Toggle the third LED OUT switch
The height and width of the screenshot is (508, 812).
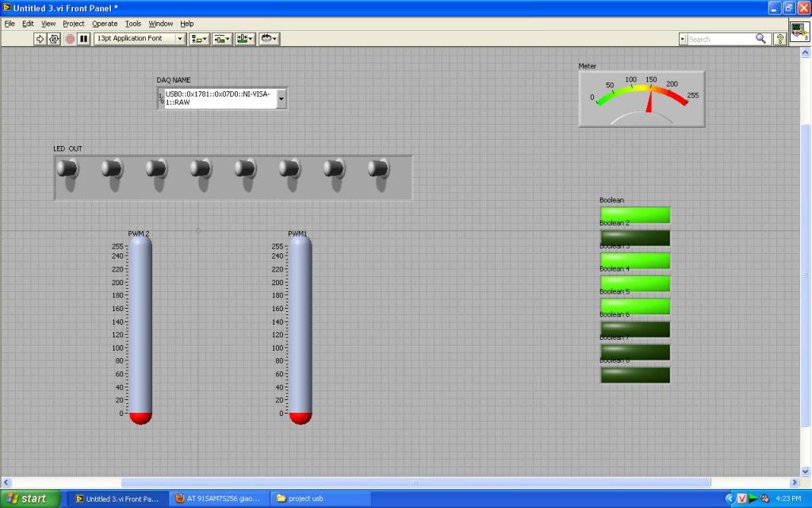point(156,168)
